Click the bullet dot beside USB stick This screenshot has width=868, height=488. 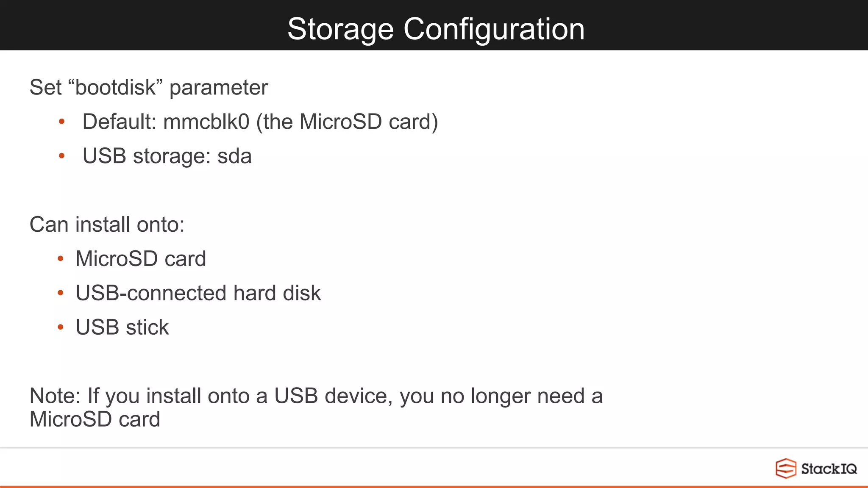61,327
